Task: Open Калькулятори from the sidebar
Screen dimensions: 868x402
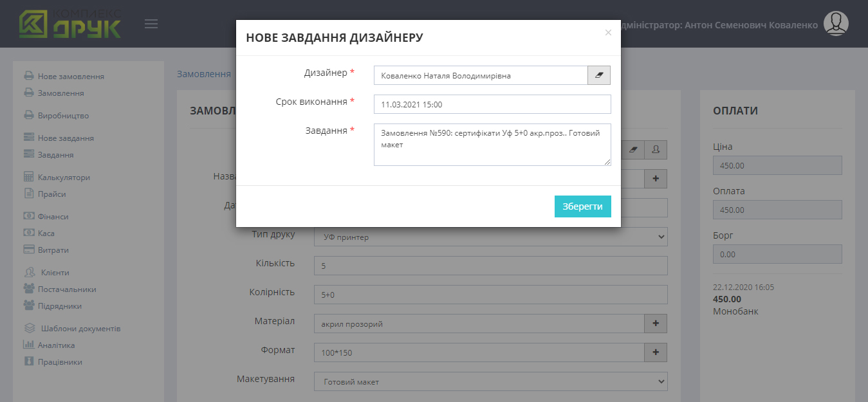Action: coord(64,178)
